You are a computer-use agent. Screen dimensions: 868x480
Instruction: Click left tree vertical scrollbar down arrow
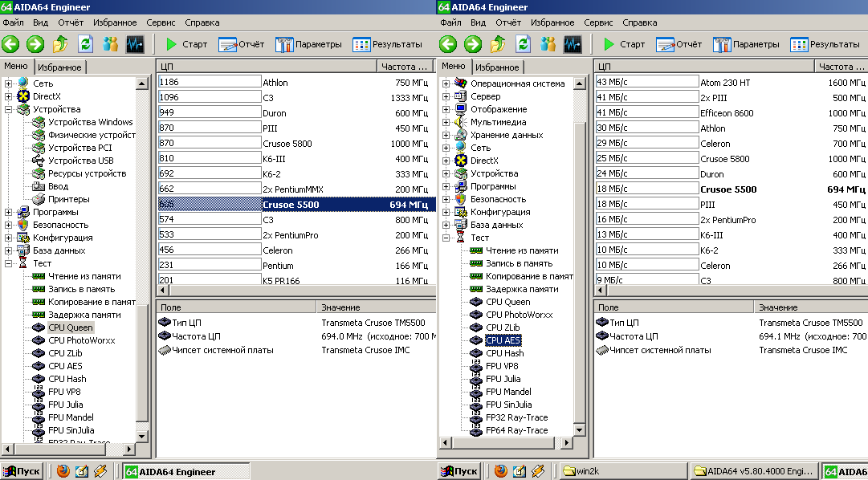(141, 436)
